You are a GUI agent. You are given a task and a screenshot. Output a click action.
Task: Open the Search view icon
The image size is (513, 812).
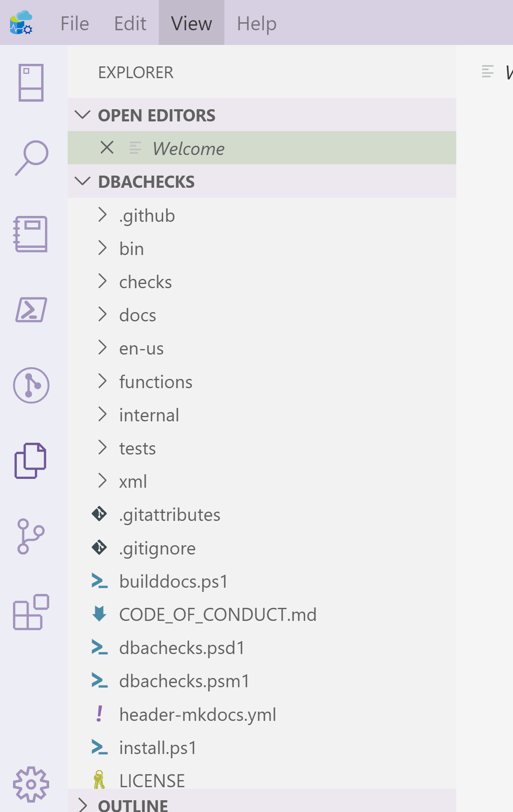click(x=32, y=158)
